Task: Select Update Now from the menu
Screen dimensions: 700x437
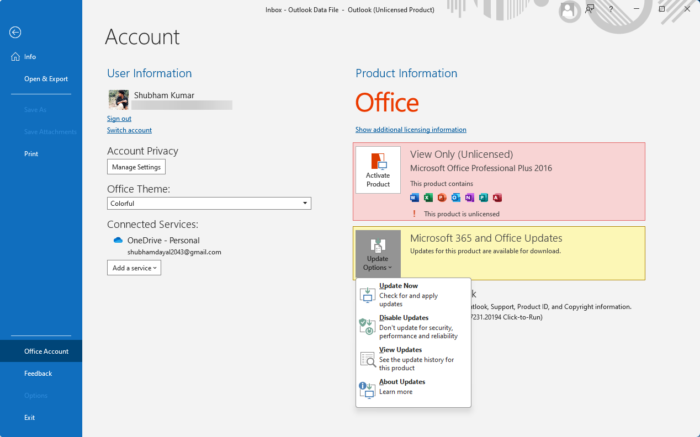Action: pyautogui.click(x=413, y=295)
